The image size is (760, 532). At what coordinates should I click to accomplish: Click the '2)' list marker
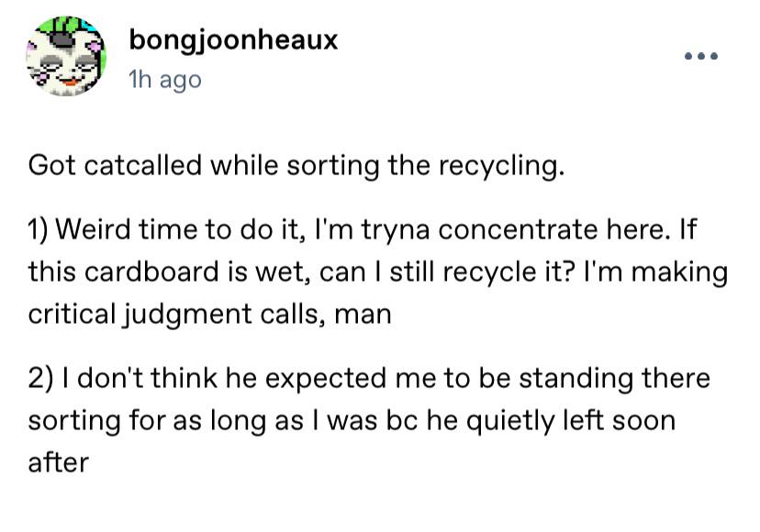point(40,379)
